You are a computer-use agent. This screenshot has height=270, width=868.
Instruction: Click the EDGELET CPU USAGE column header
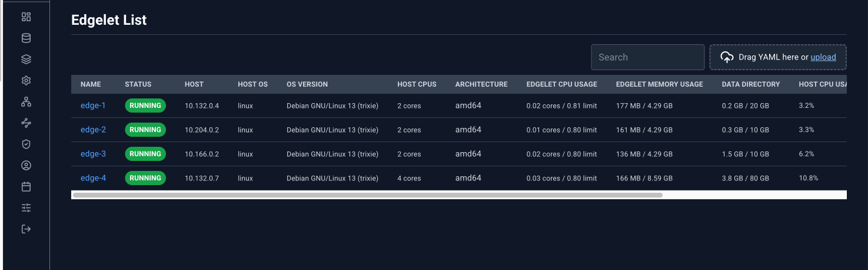click(x=562, y=84)
